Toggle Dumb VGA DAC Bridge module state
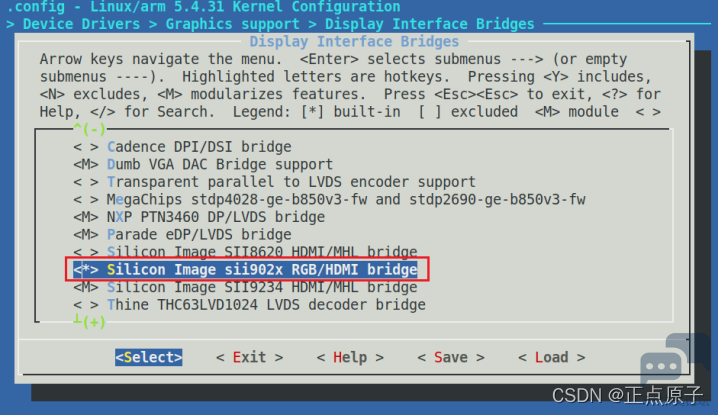Screen dimensions: 719x416 (86, 164)
